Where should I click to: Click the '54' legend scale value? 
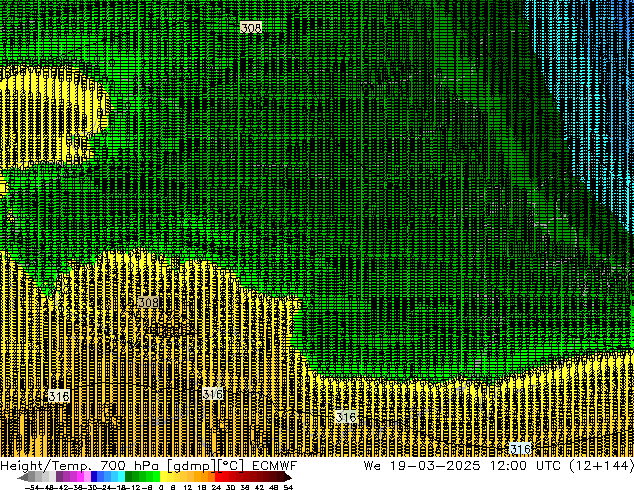point(288,487)
